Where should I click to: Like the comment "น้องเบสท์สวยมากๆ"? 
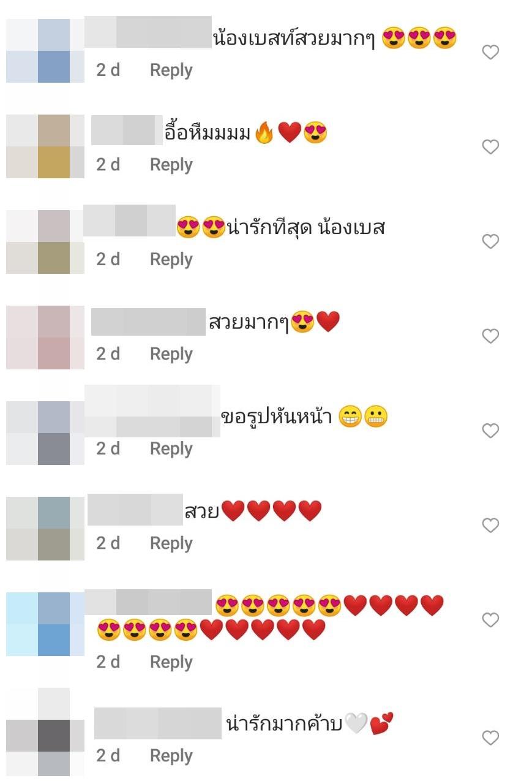pyautogui.click(x=490, y=53)
